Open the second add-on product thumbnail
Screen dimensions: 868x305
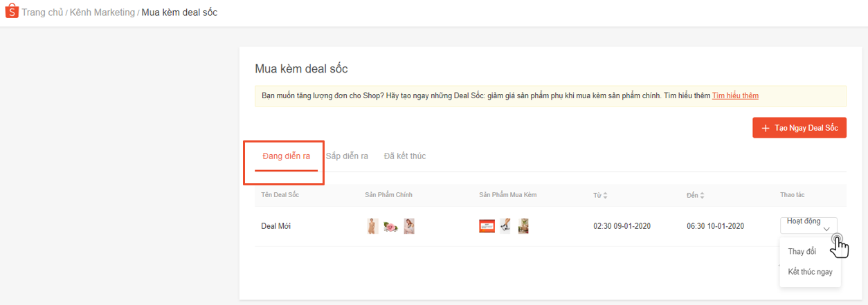[506, 226]
